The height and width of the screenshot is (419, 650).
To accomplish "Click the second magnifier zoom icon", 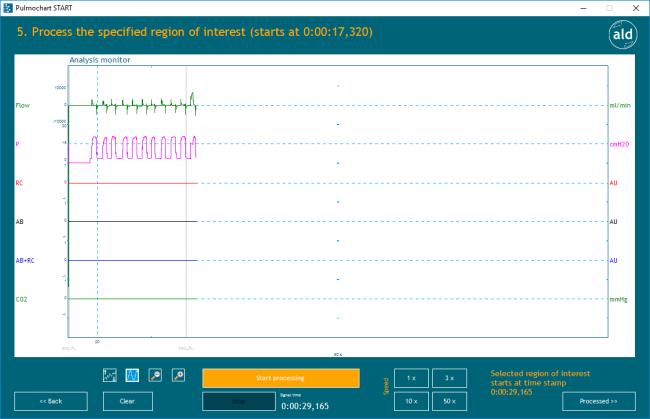I will 179,376.
